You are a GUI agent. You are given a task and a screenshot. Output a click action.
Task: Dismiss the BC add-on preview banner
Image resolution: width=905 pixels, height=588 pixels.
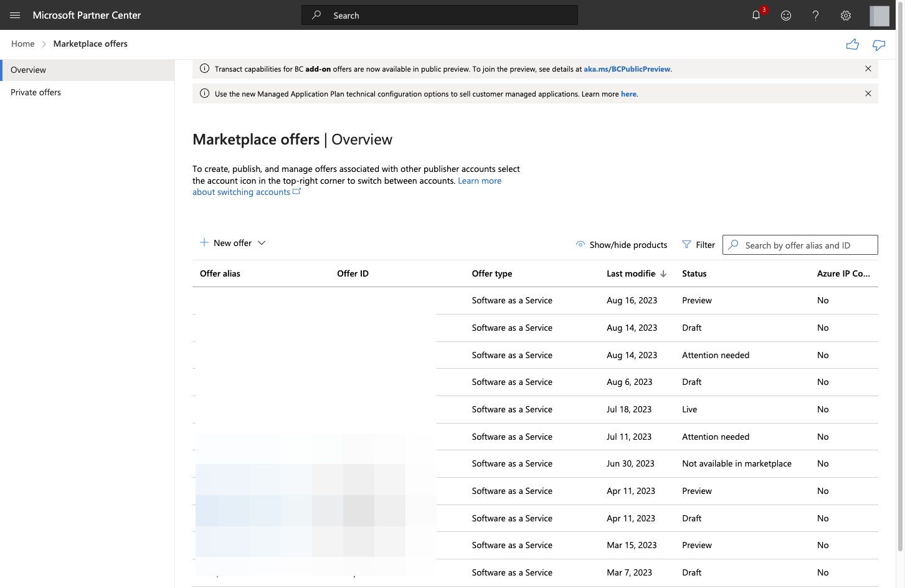tap(868, 69)
